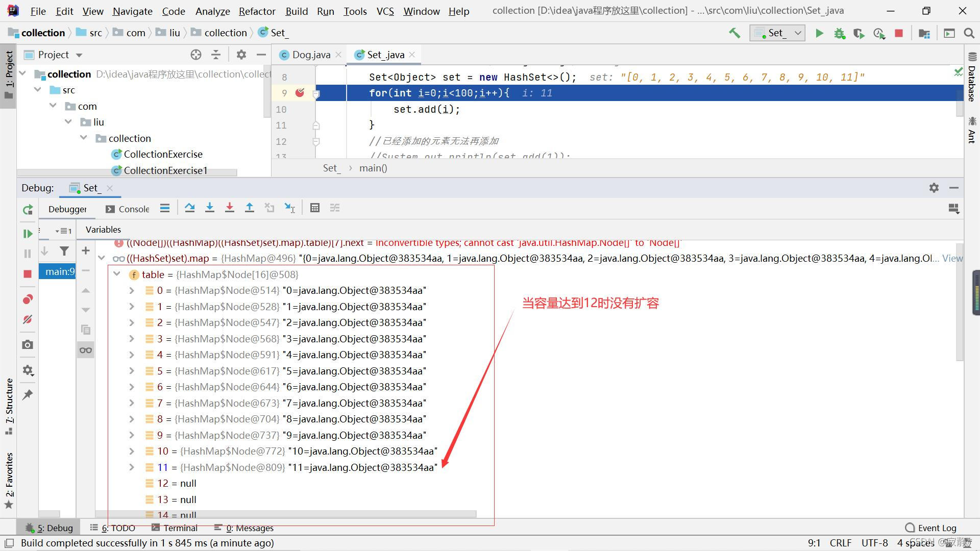Toggle the frames filter funnel icon
The image size is (980, 551).
tap(64, 251)
